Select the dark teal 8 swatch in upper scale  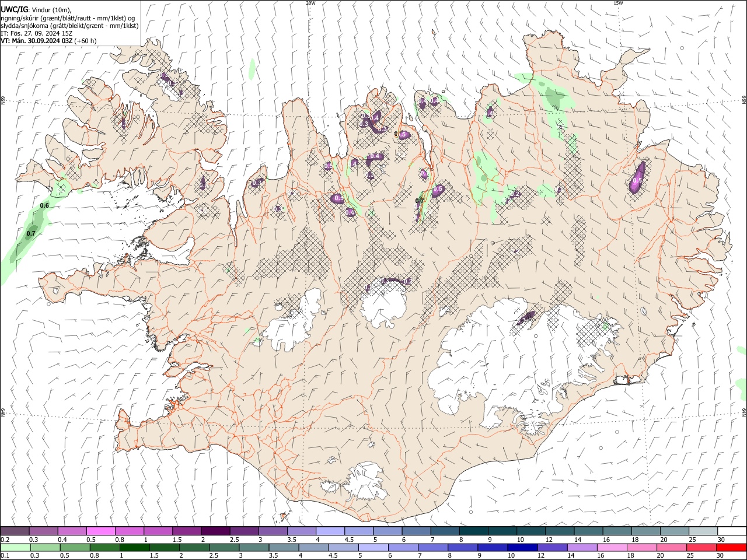473,531
